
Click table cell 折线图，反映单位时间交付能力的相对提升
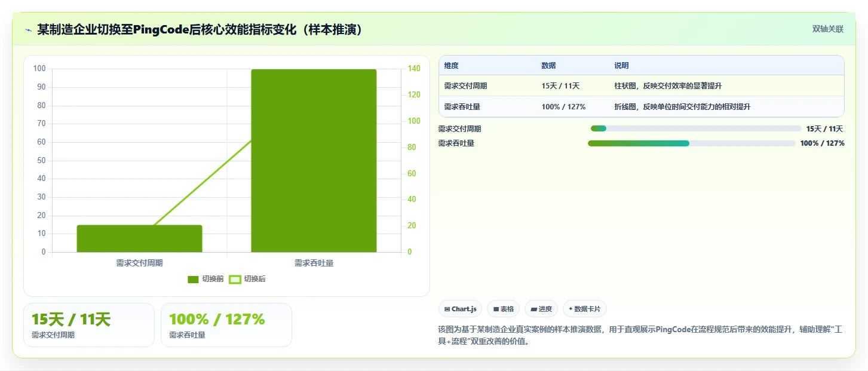tap(682, 107)
